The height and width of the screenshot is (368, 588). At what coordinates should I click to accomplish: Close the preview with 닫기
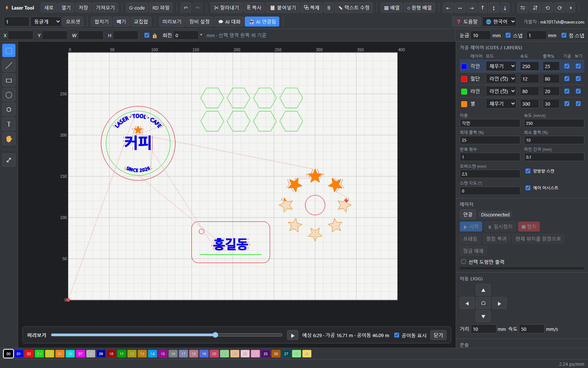[438, 335]
